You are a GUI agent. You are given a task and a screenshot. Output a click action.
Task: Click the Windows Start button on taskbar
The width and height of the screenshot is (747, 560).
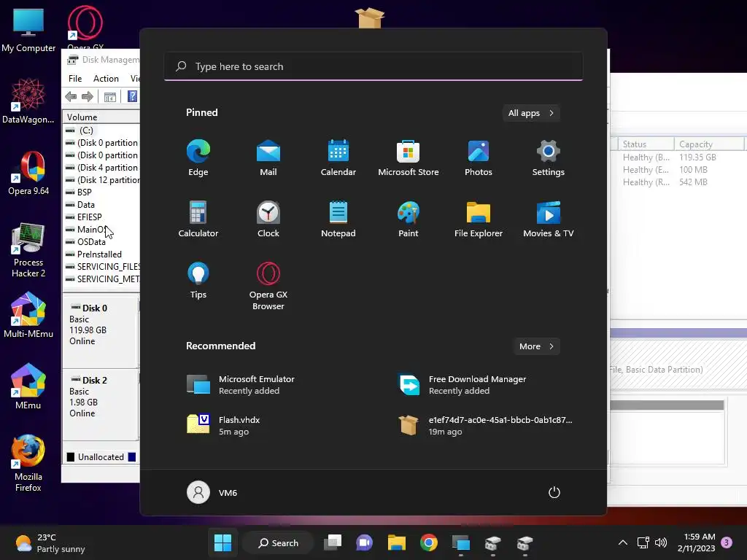(222, 542)
